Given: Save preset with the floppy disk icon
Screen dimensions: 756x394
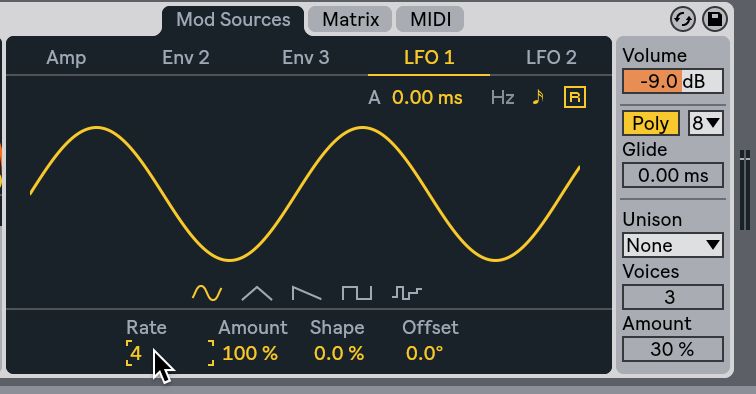Looking at the screenshot, I should tap(715, 20).
